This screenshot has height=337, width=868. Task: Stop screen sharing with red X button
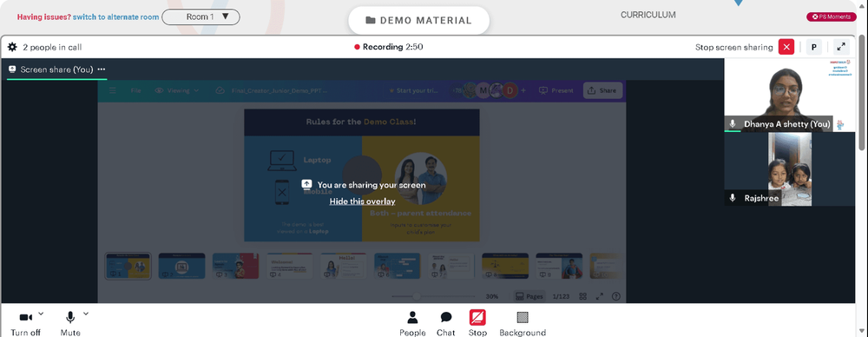(786, 47)
